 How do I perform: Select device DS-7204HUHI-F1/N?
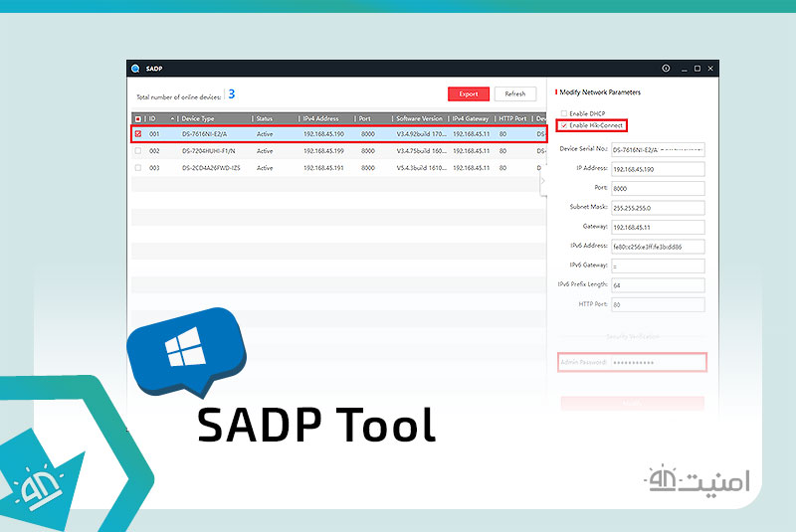coord(209,150)
